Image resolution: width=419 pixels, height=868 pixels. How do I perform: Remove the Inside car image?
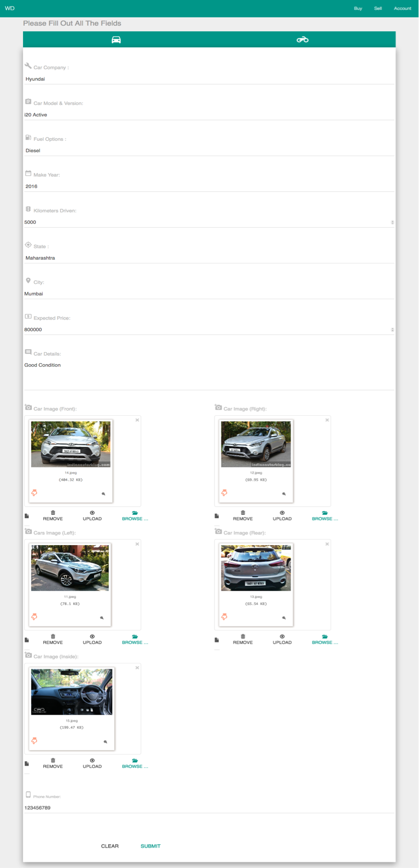click(x=53, y=763)
